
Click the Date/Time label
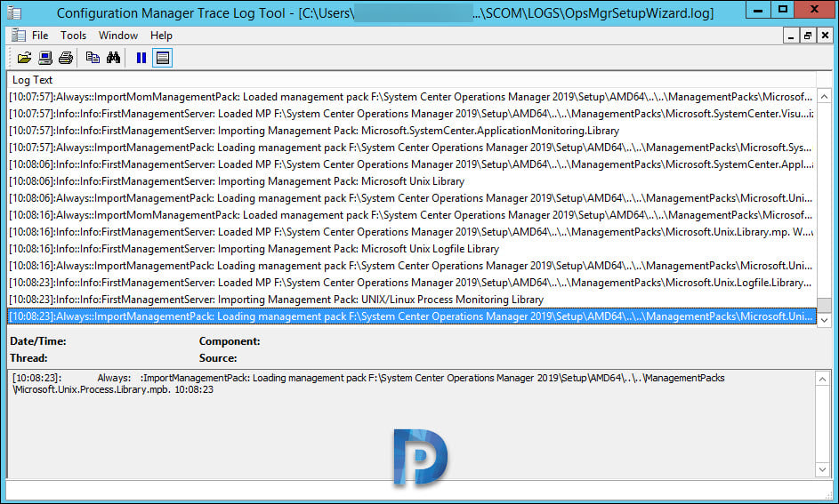38,341
